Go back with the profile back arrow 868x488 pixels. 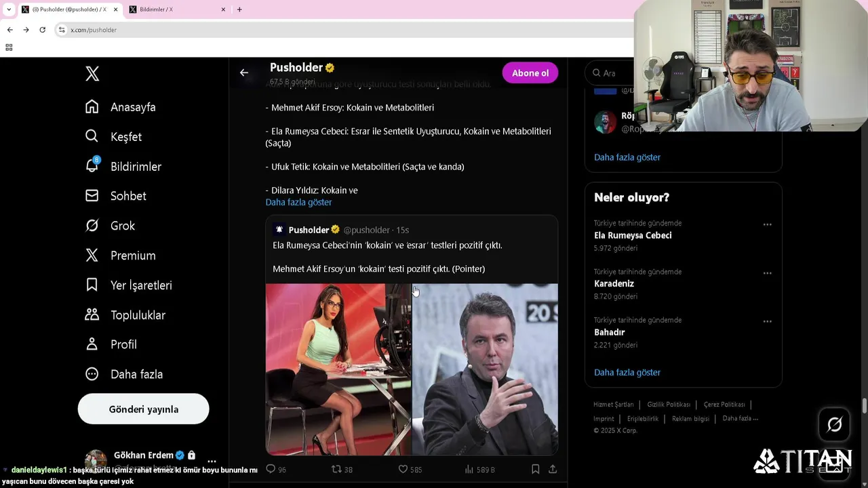[x=244, y=73]
